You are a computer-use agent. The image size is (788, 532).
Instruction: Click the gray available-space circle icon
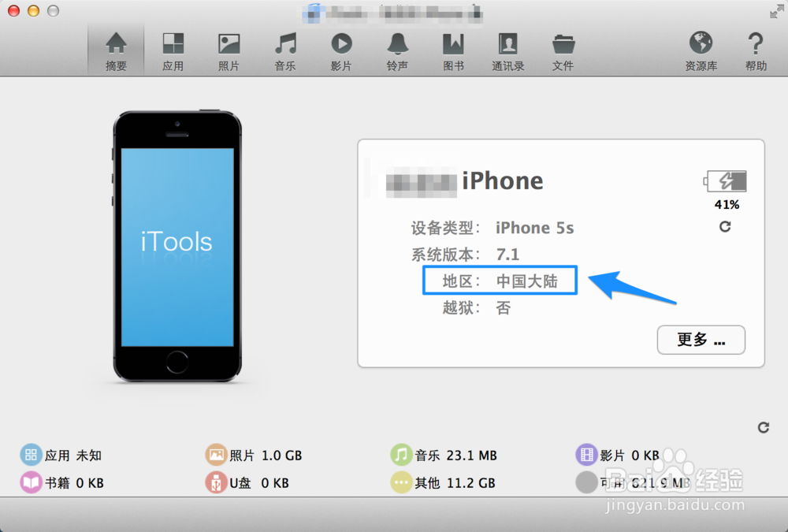[x=586, y=482]
